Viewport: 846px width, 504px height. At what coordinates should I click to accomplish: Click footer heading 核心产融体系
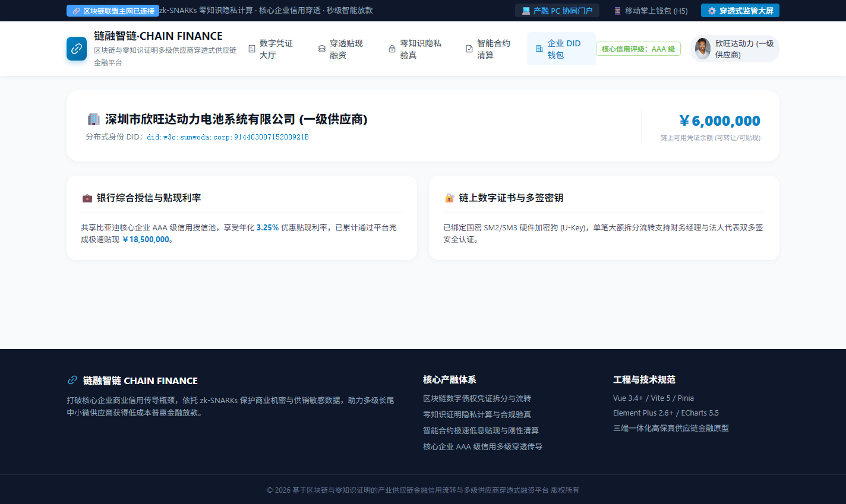pos(450,379)
